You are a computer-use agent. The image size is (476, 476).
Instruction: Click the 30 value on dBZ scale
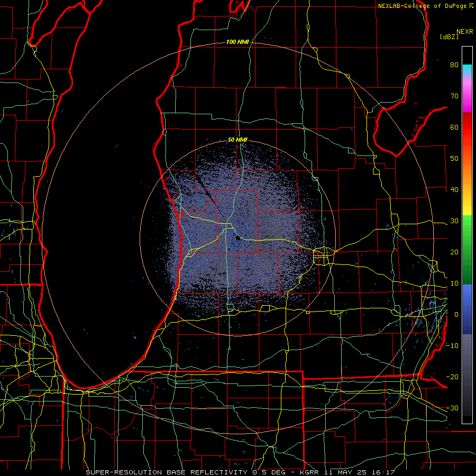coord(454,221)
